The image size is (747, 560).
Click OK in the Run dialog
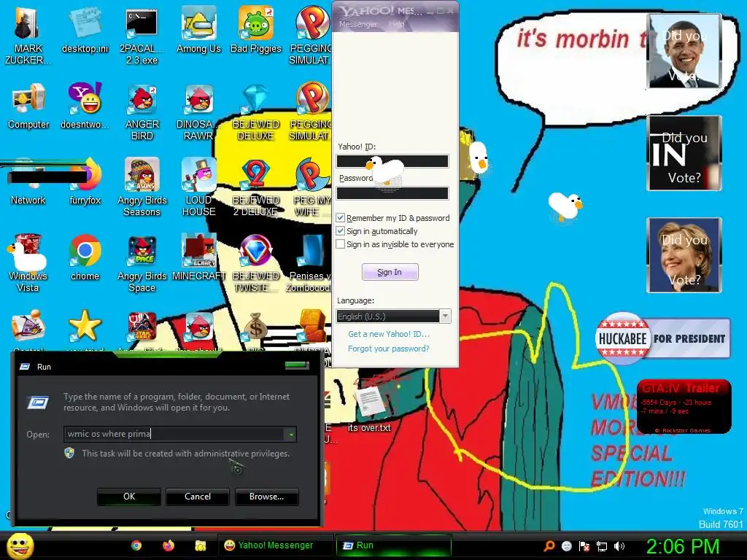tap(128, 496)
